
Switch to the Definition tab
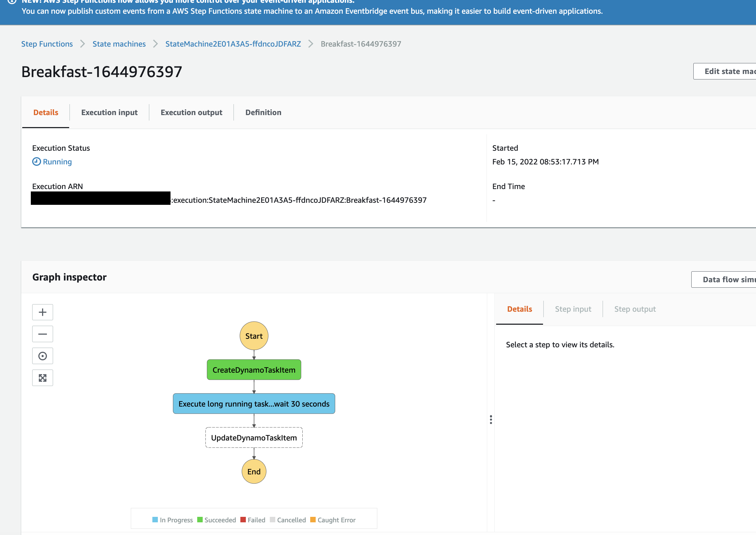263,112
